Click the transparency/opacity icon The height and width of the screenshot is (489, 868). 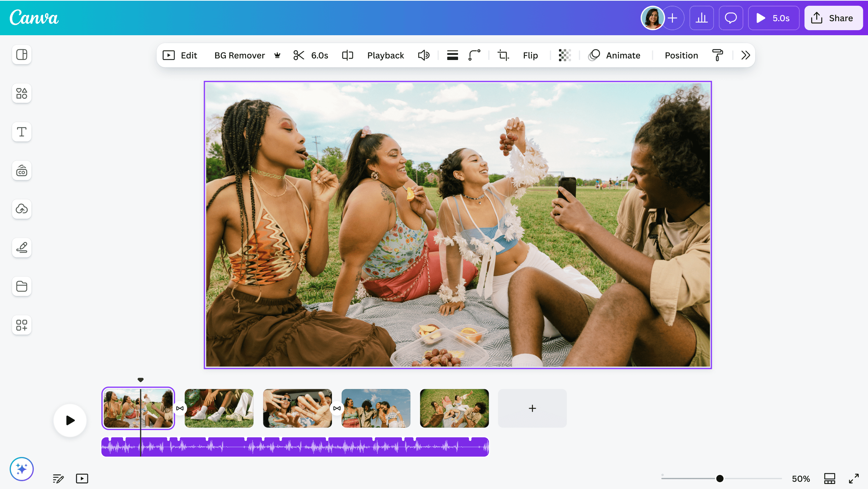(x=563, y=55)
